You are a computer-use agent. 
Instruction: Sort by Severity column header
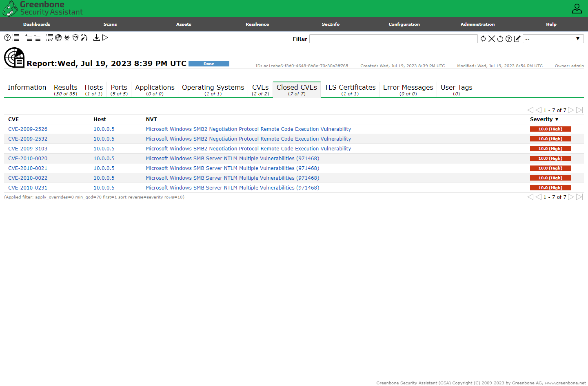(x=544, y=119)
